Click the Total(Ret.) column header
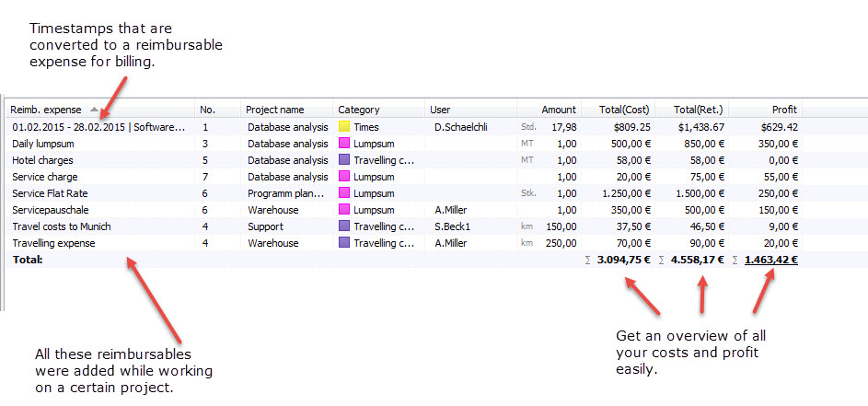 [x=699, y=110]
